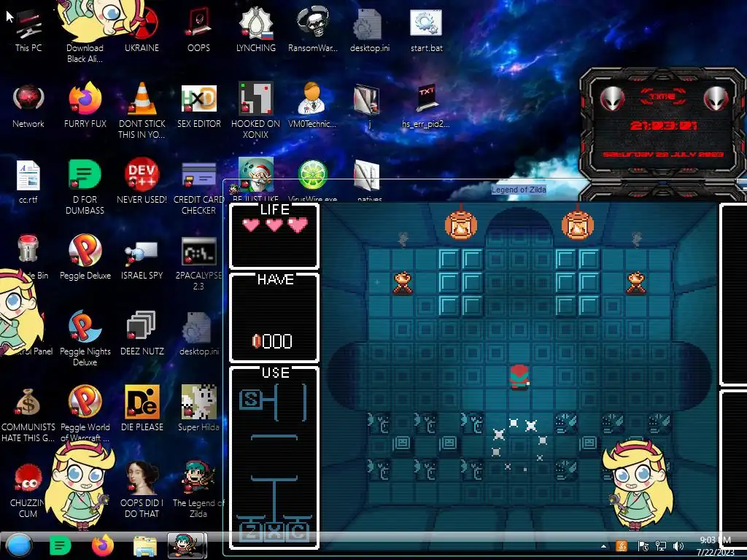The height and width of the screenshot is (560, 747).
Task: Click the Legend of Zilda window title
Action: 519,190
